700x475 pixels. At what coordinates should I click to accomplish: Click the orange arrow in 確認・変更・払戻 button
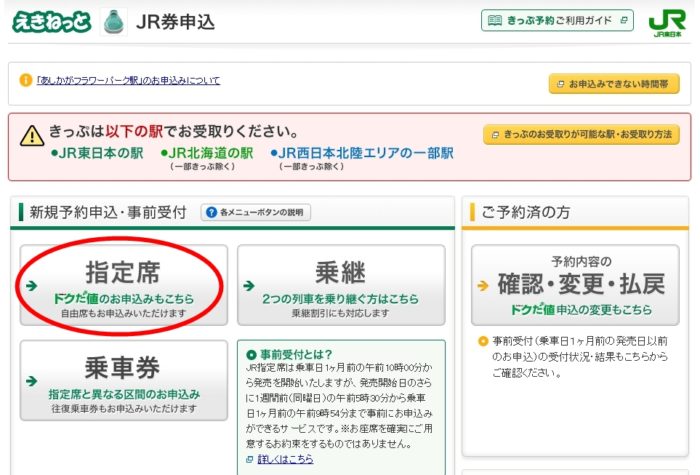[x=483, y=286]
